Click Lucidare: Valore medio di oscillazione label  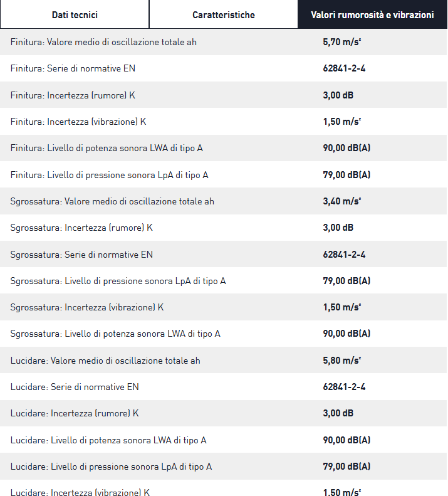click(x=105, y=361)
